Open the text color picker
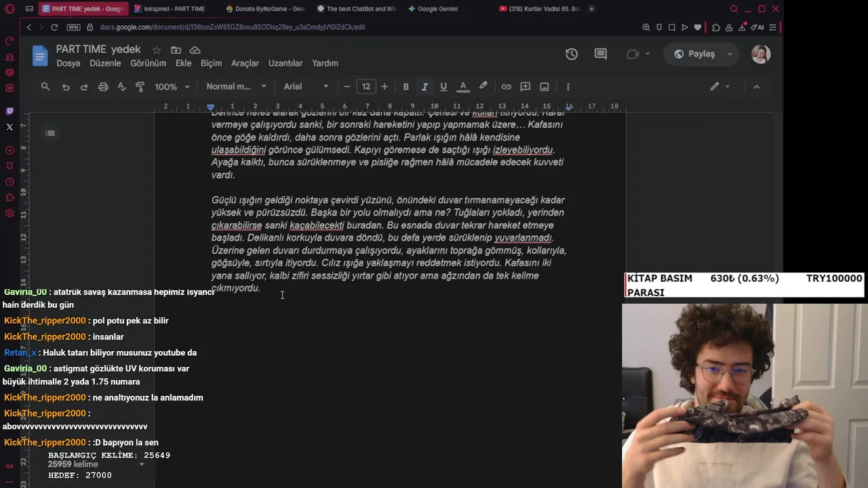This screenshot has height=488, width=868. [463, 87]
